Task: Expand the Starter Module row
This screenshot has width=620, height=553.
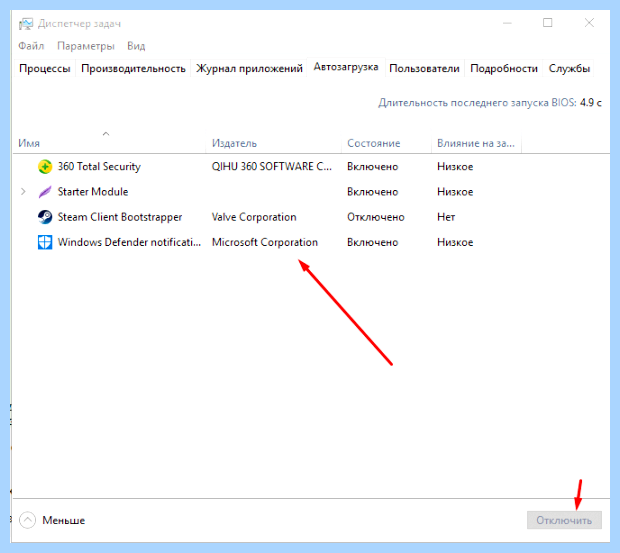Action: click(x=23, y=192)
